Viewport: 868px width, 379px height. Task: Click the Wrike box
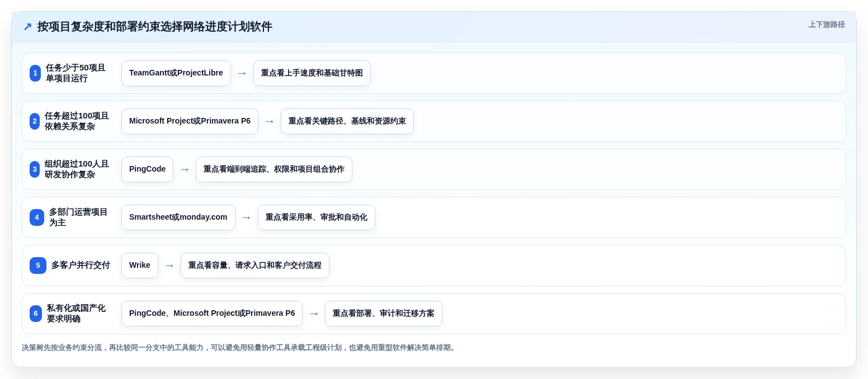click(140, 266)
